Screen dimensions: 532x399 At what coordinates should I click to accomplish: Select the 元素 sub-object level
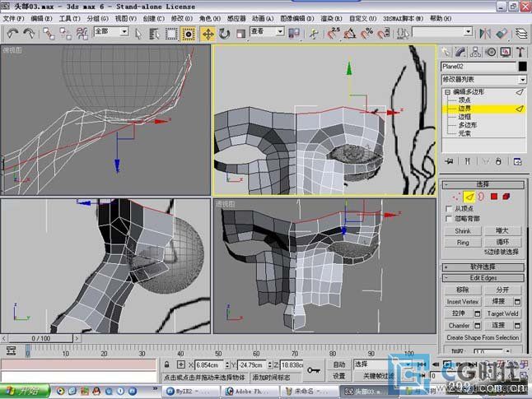tap(464, 133)
